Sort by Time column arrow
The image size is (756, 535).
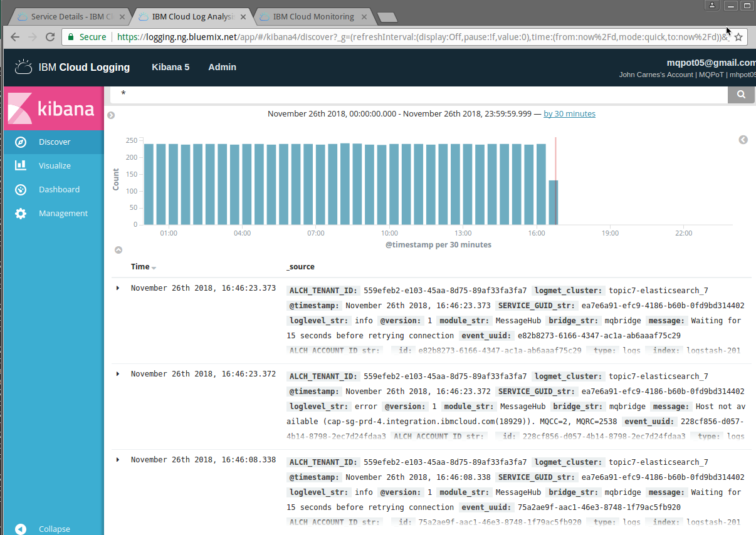point(154,268)
